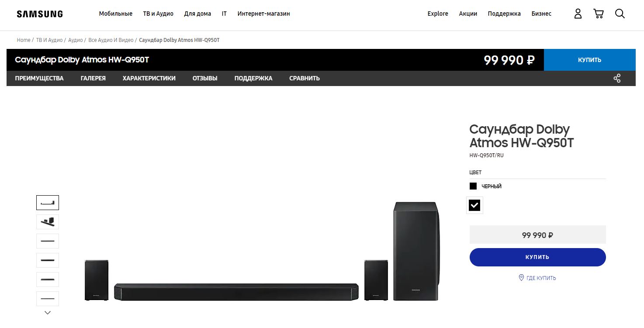Viewport: 644px width, 328px height.
Task: Switch to the Отзывы tab
Action: (205, 78)
